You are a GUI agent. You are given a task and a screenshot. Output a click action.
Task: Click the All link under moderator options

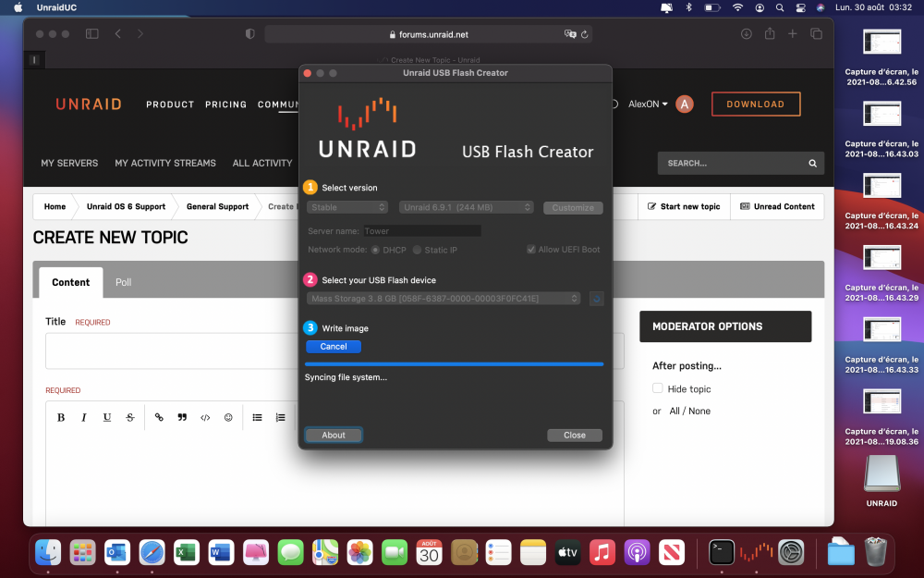point(675,412)
